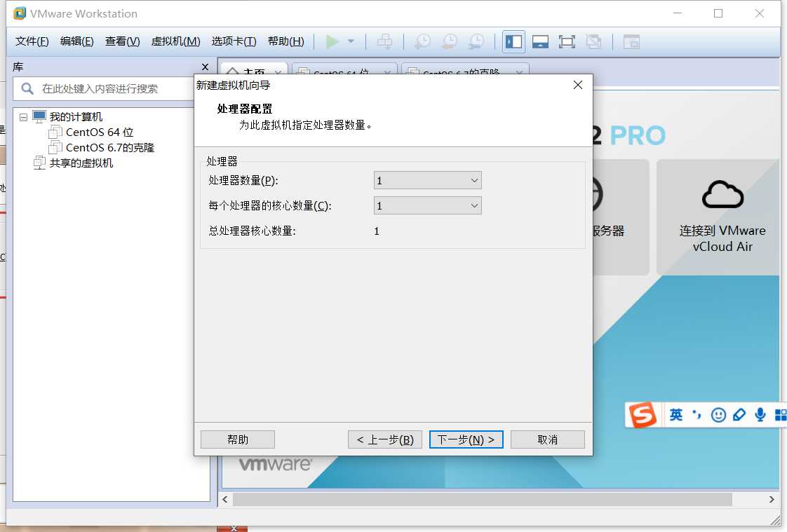Click the horizontal scrollbar left arrow

click(225, 500)
